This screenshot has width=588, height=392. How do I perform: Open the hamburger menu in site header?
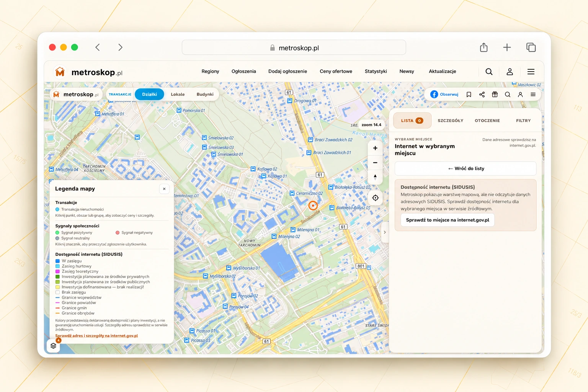pos(531,72)
